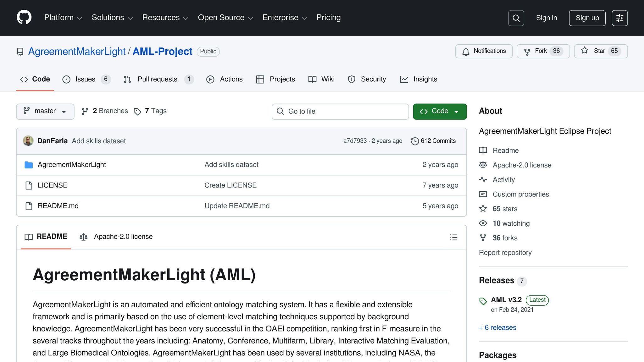Open the search magnifier in the top bar
Screen dimensions: 644x362
pos(516,18)
